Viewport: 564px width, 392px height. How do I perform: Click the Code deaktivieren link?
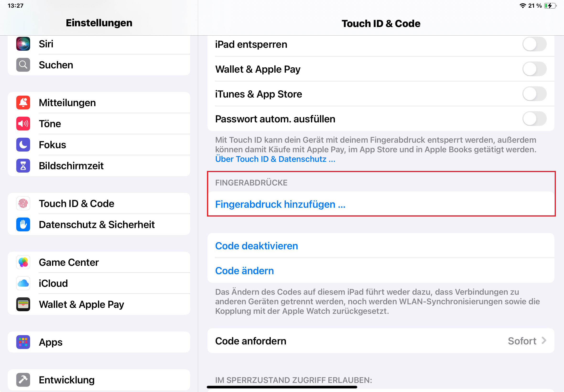(x=256, y=246)
